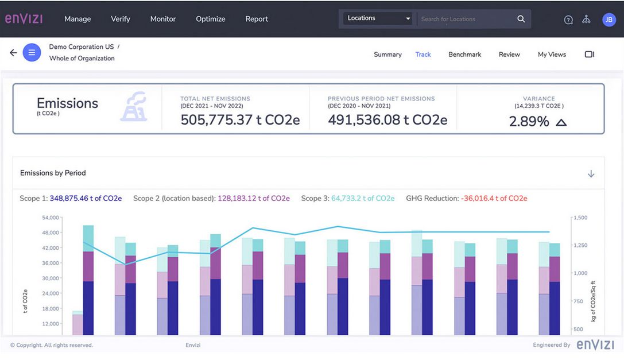Open the Report menu
624x364 pixels.
click(x=257, y=19)
